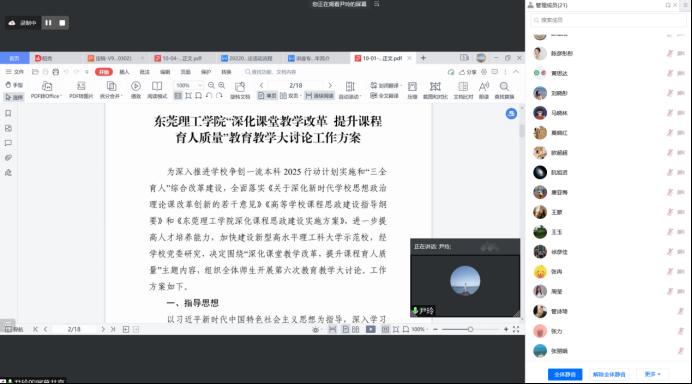Open bookmark panel in left sidebar
This screenshot has width=692, height=384.
[x=8, y=113]
